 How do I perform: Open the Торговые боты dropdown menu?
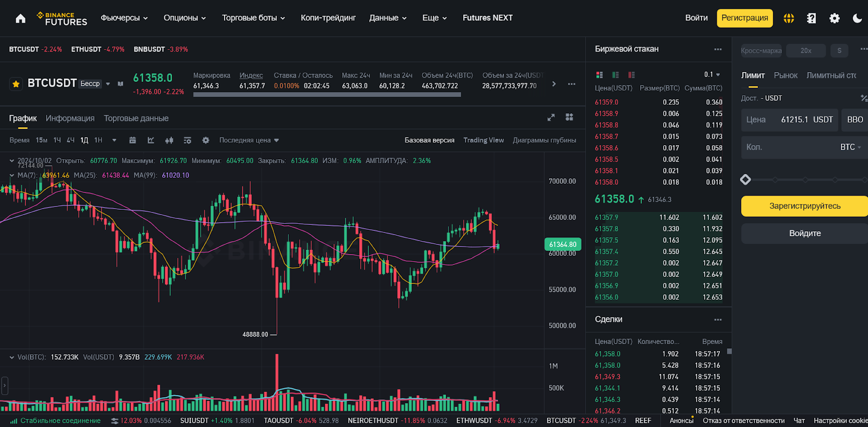coord(253,18)
